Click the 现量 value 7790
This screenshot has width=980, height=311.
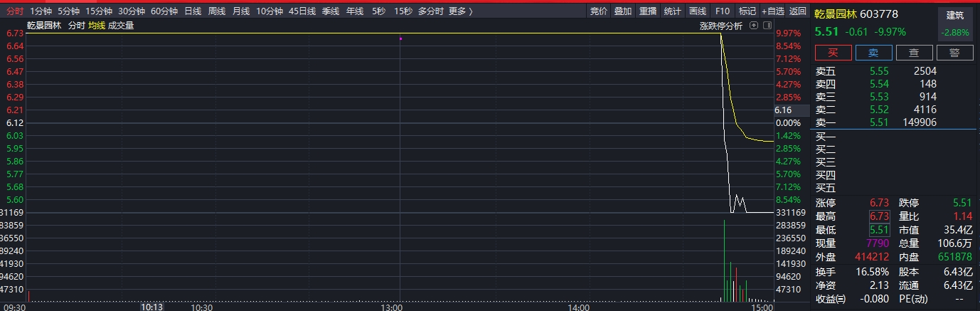[878, 243]
